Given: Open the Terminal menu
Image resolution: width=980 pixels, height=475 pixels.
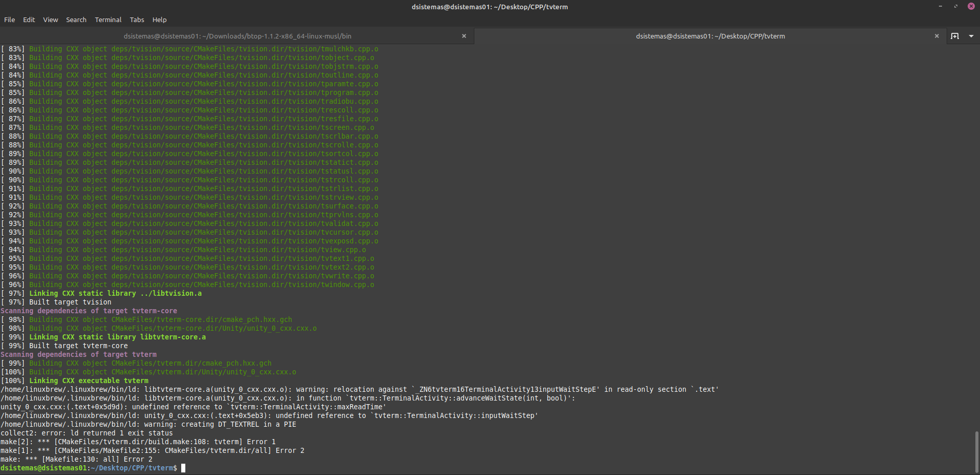Looking at the screenshot, I should pyautogui.click(x=108, y=20).
